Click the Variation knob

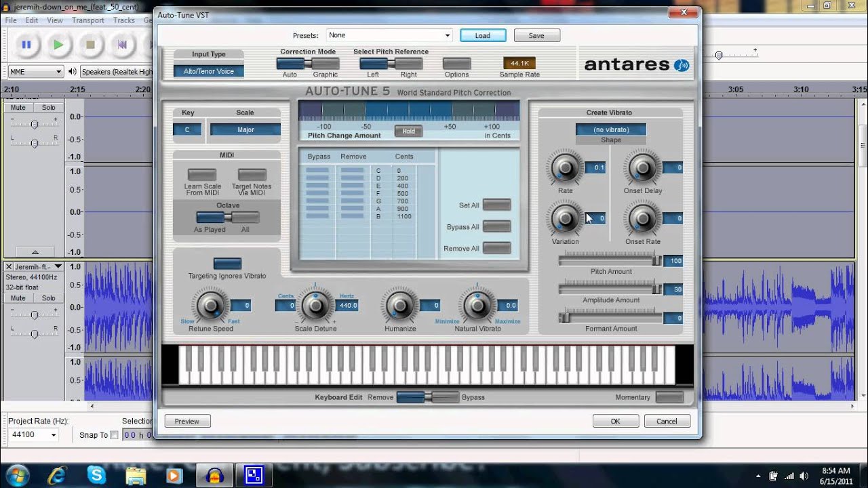(565, 218)
